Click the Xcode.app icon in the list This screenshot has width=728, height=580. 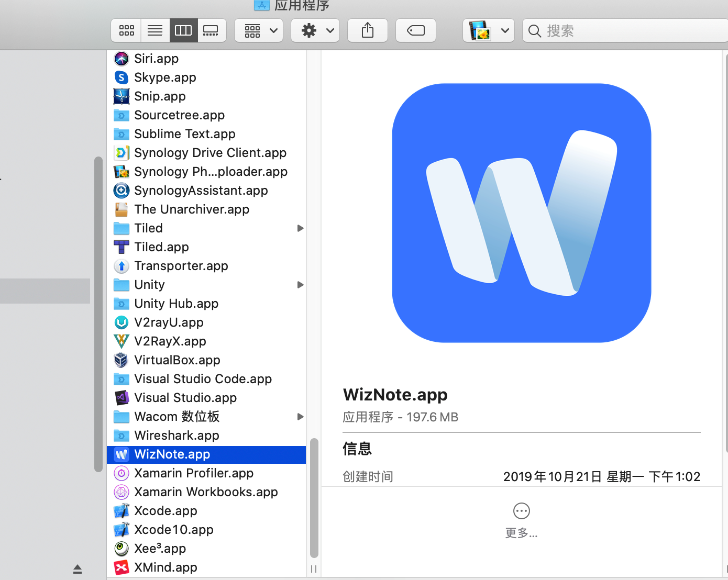pyautogui.click(x=121, y=510)
